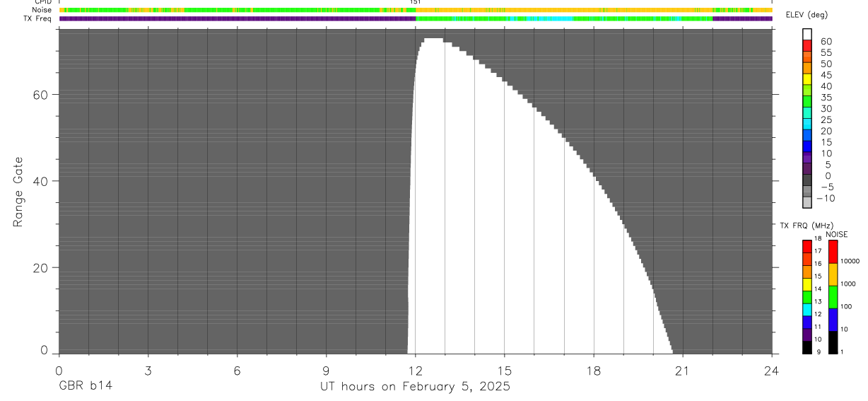The image size is (868, 401).
Task: Click the Range Gate axis tick label '20'
Action: tap(42, 268)
